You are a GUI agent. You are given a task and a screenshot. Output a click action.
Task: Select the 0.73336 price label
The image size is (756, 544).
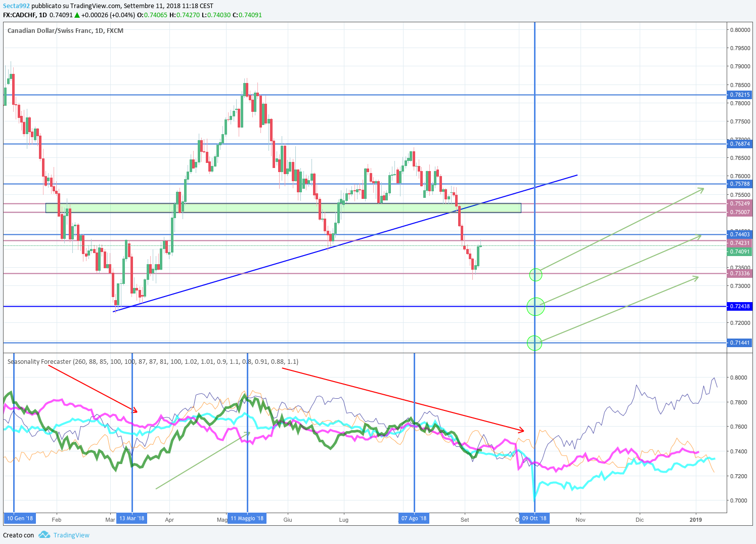click(740, 273)
